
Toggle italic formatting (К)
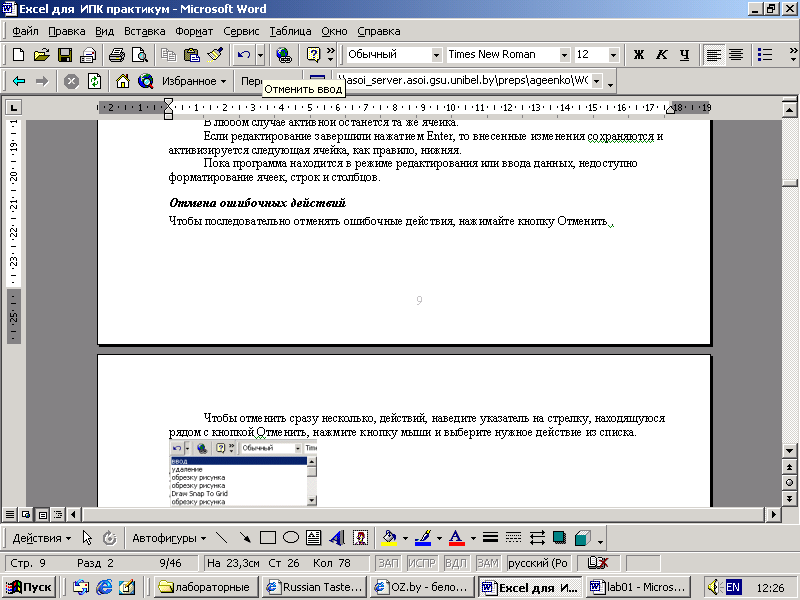click(x=662, y=55)
